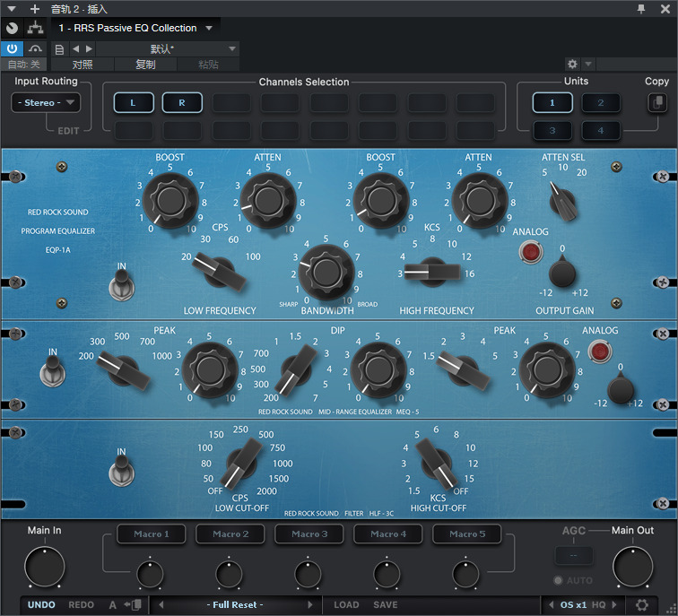The image size is (678, 616).
Task: Open the RRS Passive EQ Collection plugin dropdown
Action: tap(135, 28)
